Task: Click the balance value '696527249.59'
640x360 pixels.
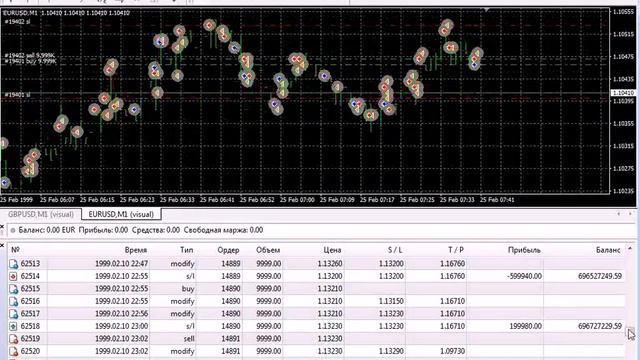Action: pos(600,276)
